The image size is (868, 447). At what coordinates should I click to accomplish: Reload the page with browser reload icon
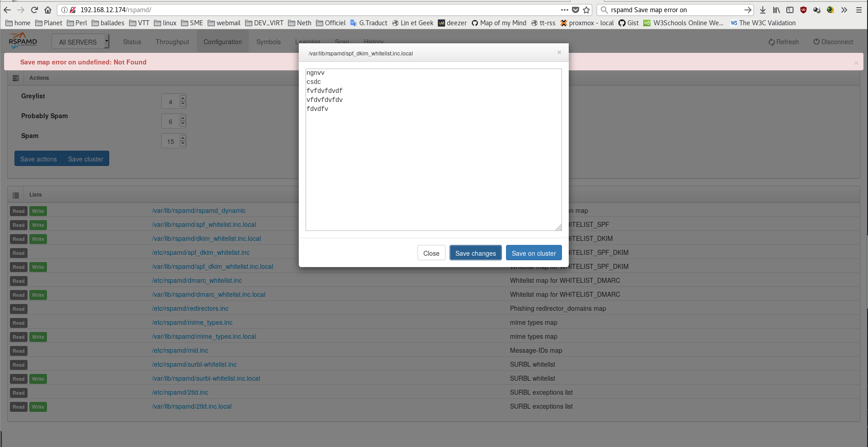pos(34,10)
